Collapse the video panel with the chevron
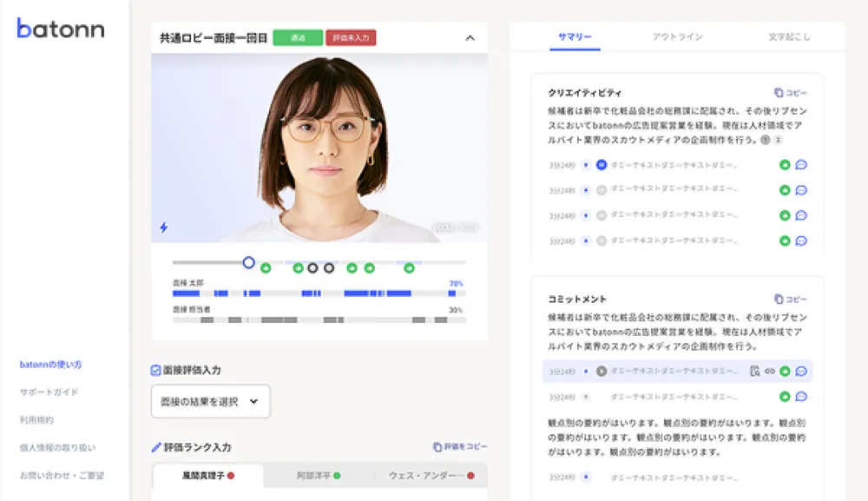 [x=470, y=38]
